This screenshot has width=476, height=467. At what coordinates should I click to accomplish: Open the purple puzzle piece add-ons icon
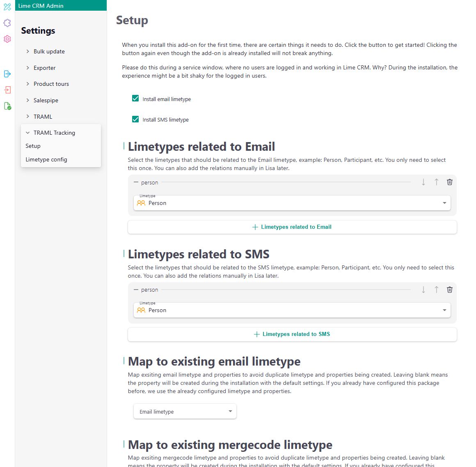pyautogui.click(x=7, y=23)
